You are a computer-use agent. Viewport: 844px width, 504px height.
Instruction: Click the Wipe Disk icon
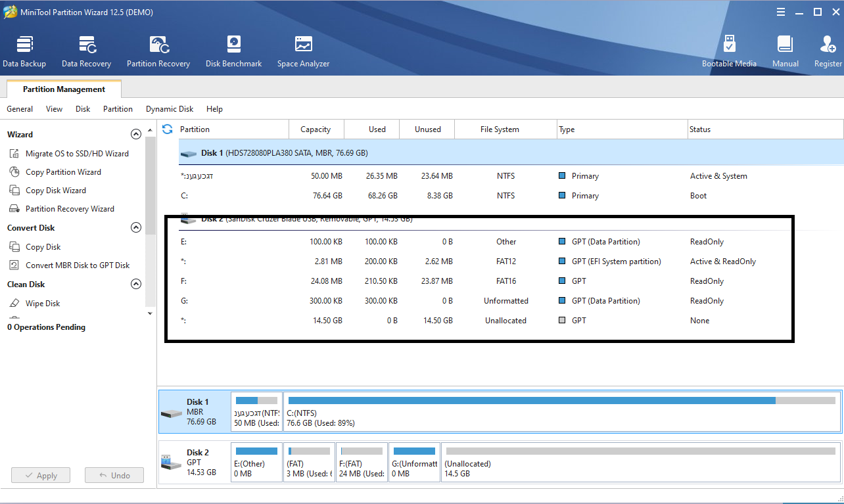pyautogui.click(x=14, y=304)
